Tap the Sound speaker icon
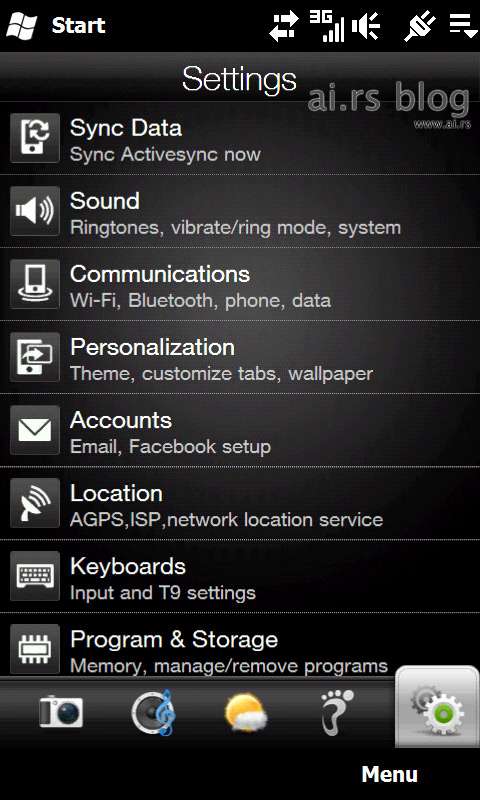Image resolution: width=480 pixels, height=800 pixels. click(x=35, y=211)
